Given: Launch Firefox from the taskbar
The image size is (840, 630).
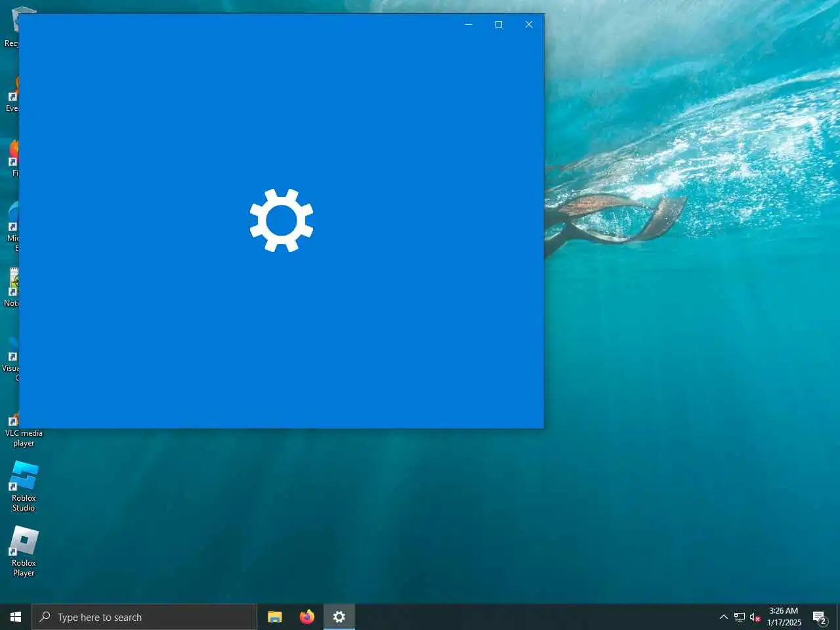Looking at the screenshot, I should [x=307, y=617].
